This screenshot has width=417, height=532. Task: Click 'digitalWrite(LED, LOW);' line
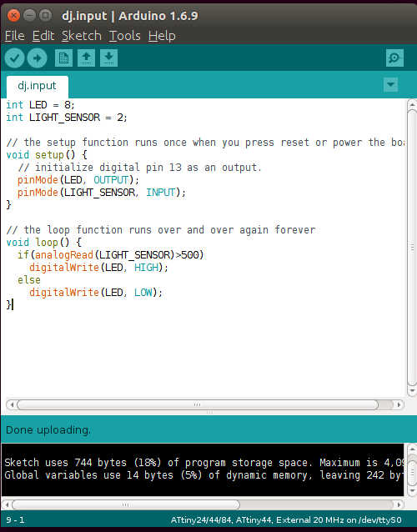click(x=96, y=293)
